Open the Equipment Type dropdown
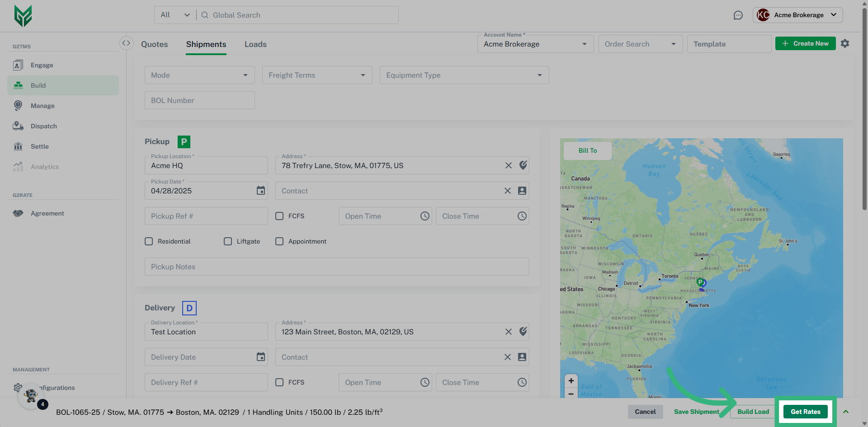Viewport: 868px width, 427px height. pyautogui.click(x=464, y=75)
